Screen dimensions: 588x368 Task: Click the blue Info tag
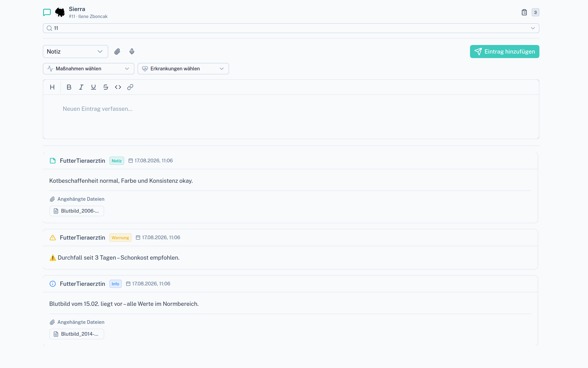pos(115,284)
